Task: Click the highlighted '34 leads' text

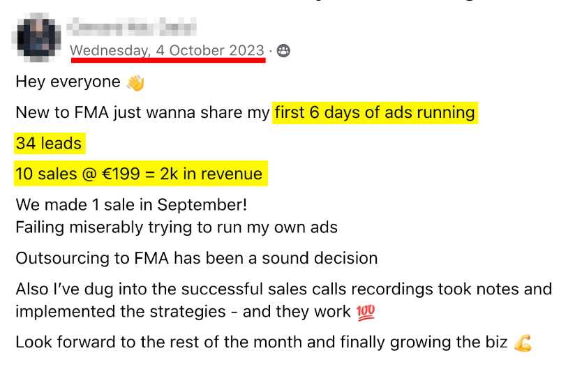Action: coord(50,143)
